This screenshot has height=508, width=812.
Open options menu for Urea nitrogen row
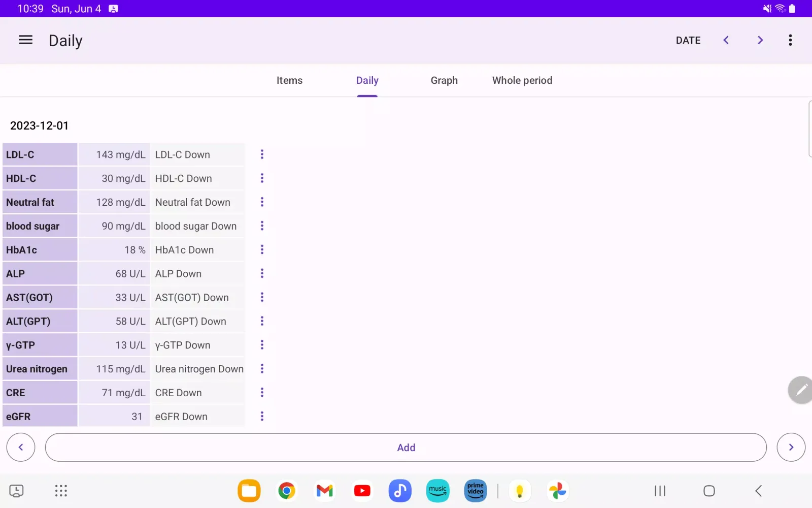pos(262,369)
